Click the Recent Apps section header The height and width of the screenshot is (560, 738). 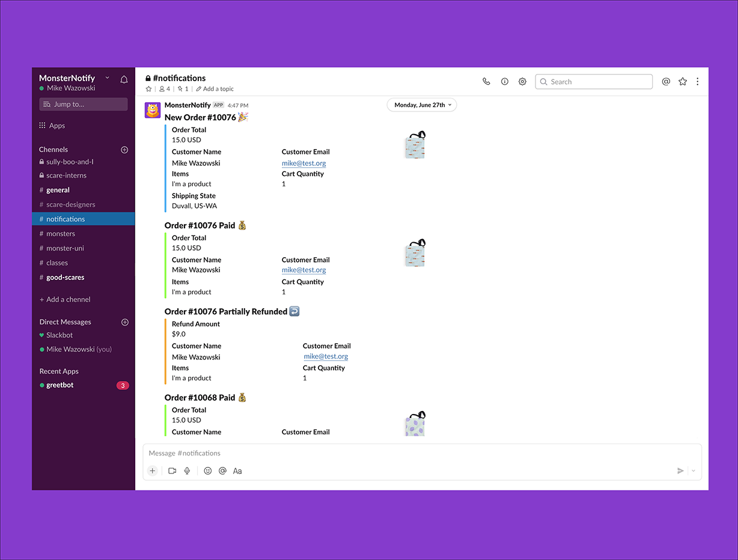(59, 371)
